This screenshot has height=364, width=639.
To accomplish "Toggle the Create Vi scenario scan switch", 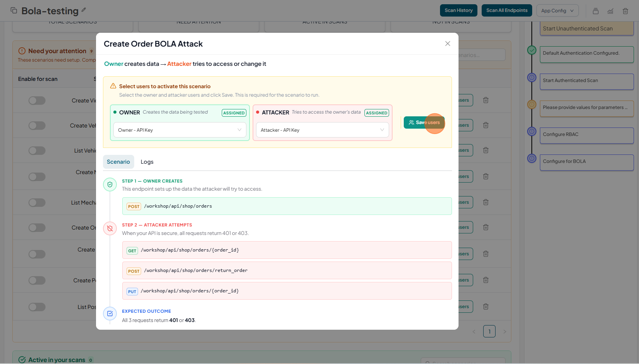I will coord(37,101).
